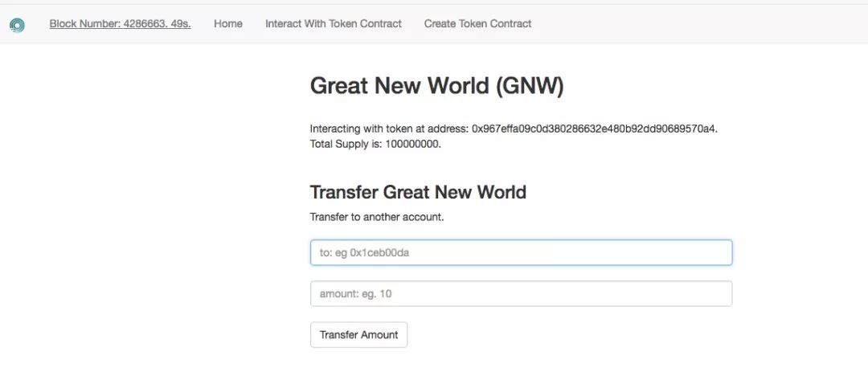Click the token address starting 0x967effa
Image resolution: width=868 pixels, height=372 pixels.
(594, 129)
